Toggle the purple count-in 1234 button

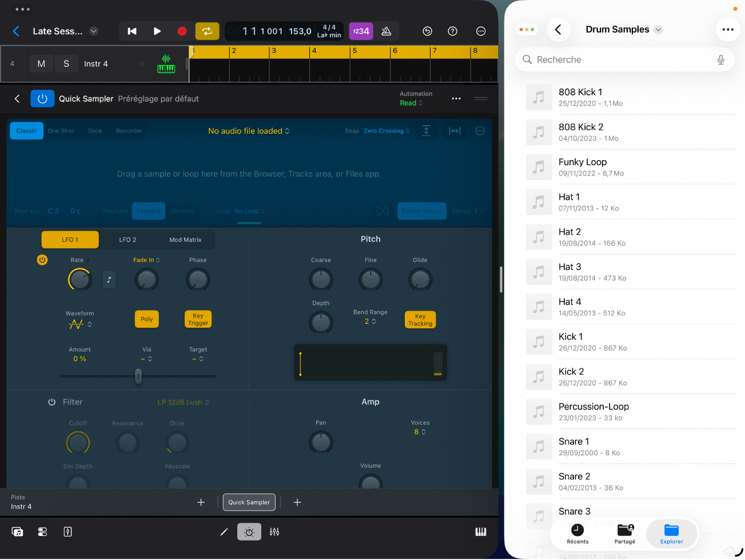[x=361, y=31]
